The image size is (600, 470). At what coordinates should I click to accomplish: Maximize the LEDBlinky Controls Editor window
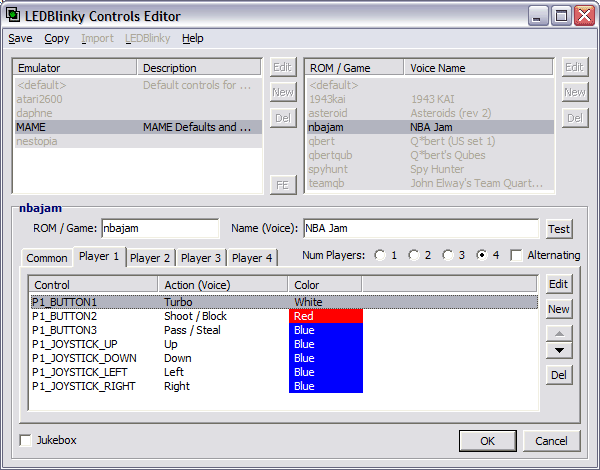click(561, 16)
